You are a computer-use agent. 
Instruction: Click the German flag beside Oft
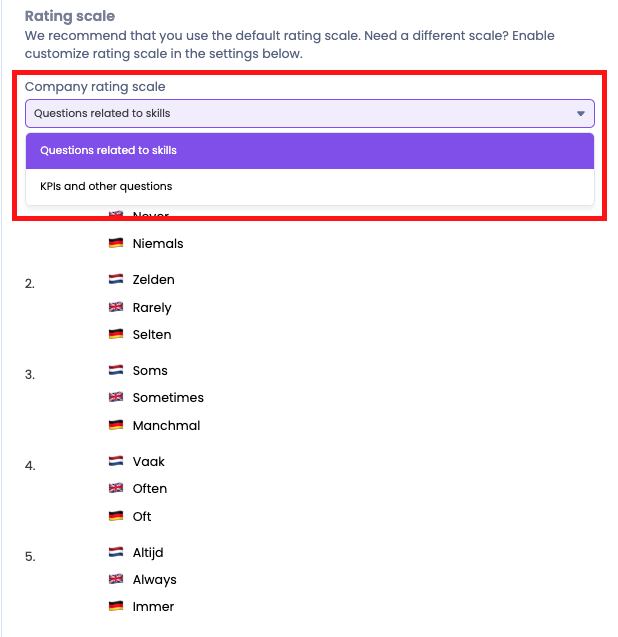click(x=116, y=517)
